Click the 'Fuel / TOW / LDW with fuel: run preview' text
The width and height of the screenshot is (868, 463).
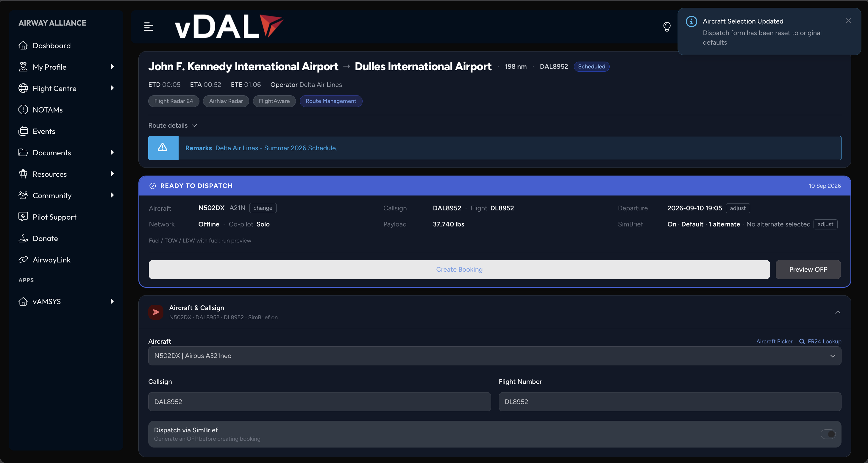tap(200, 240)
